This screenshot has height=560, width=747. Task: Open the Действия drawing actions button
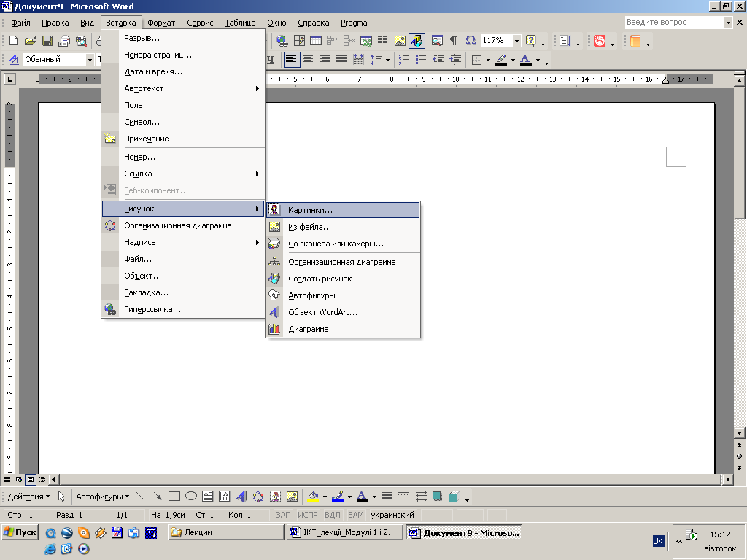(28, 497)
